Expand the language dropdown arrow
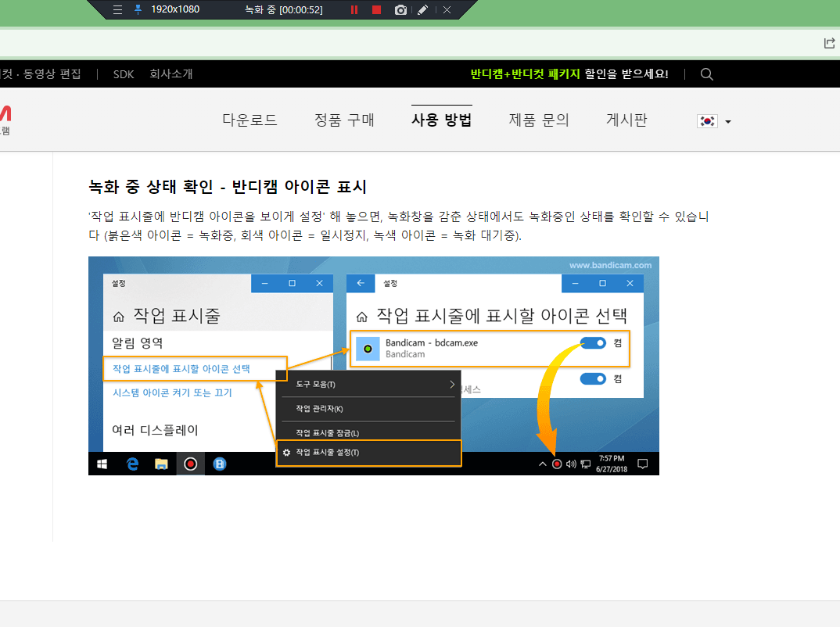Screen dimensions: 840x627 [728, 122]
